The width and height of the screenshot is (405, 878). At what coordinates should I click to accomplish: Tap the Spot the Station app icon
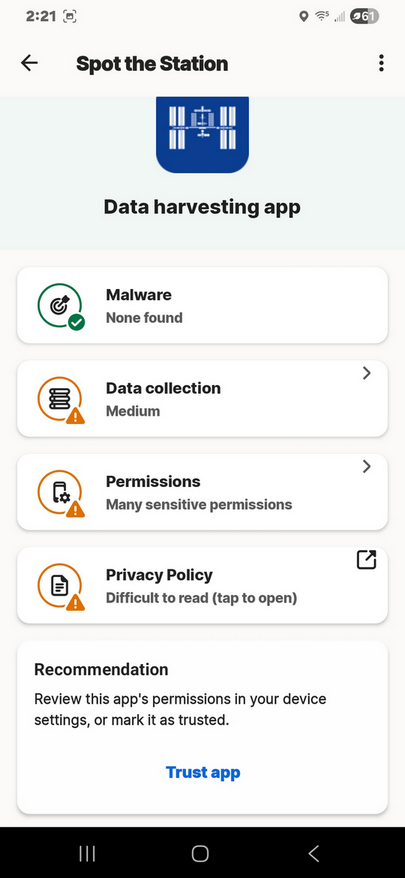pyautogui.click(x=202, y=134)
